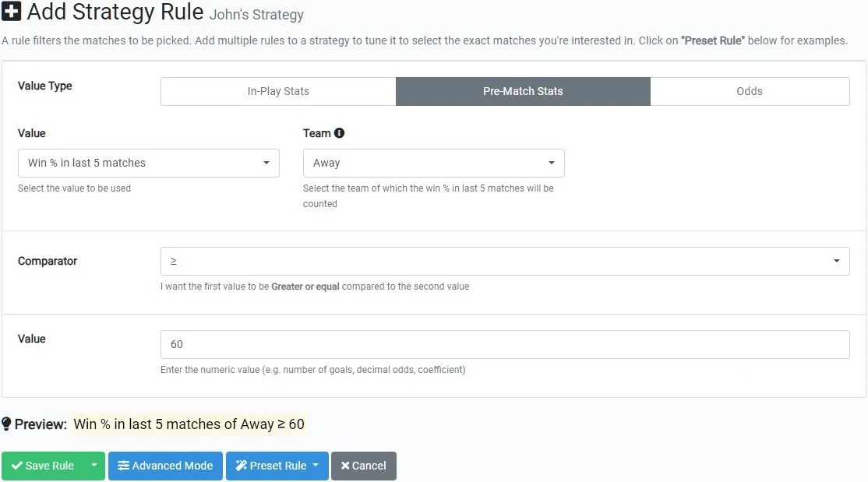Select the Pre-Match Stats value type
Viewport: 868px width, 482px height.
[x=523, y=91]
